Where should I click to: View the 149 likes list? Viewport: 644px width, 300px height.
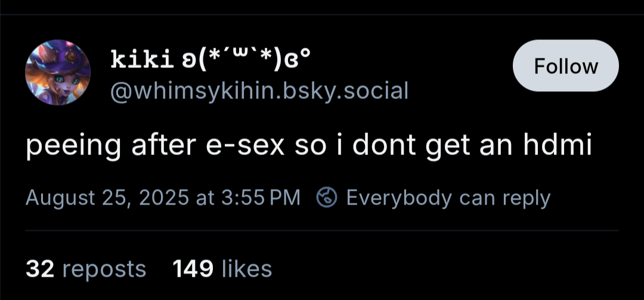(222, 269)
